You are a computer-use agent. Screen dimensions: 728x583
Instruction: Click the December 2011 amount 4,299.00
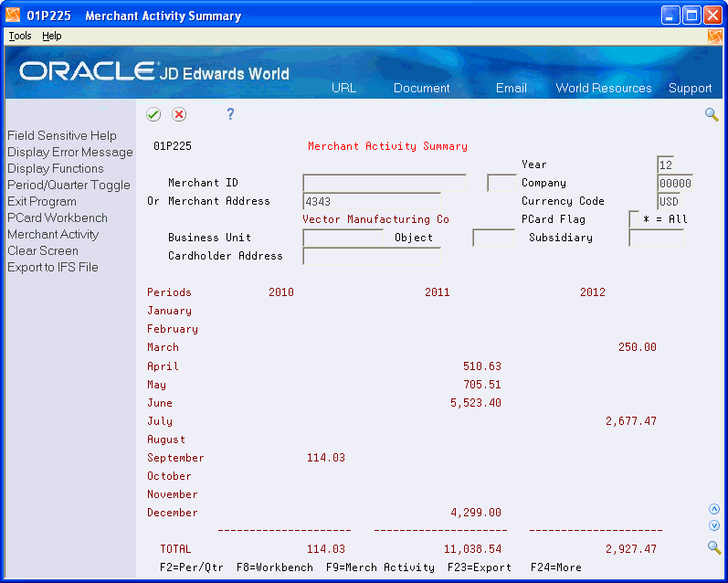point(475,513)
